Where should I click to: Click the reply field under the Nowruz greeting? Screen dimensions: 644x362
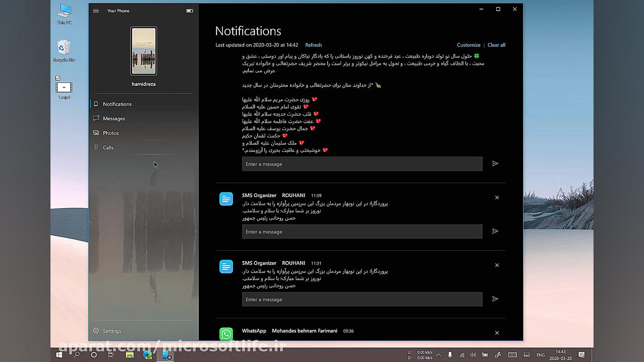(x=362, y=164)
